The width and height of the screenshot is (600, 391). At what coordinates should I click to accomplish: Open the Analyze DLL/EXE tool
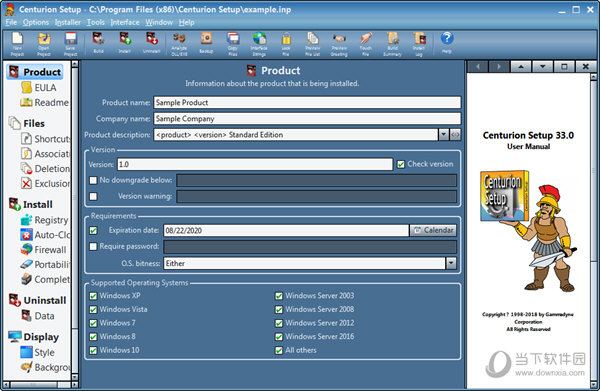coord(179,44)
